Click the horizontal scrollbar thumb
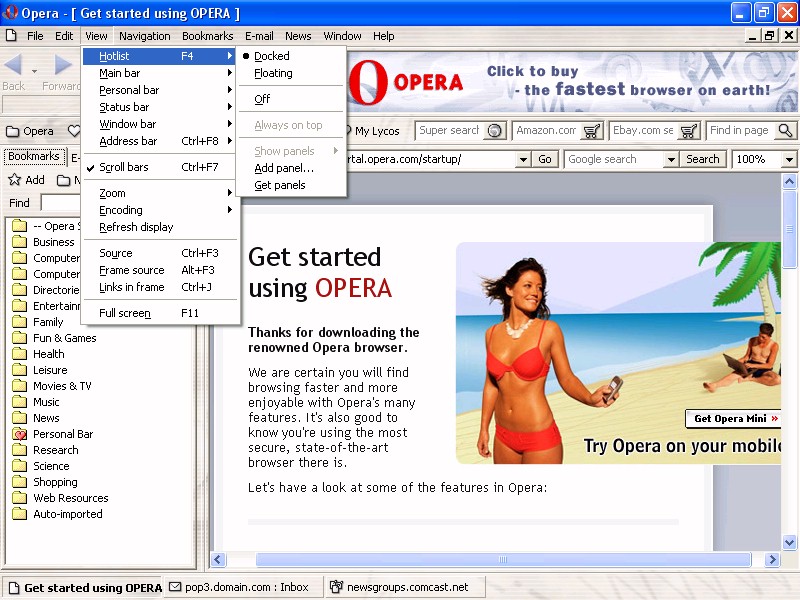 pos(503,560)
